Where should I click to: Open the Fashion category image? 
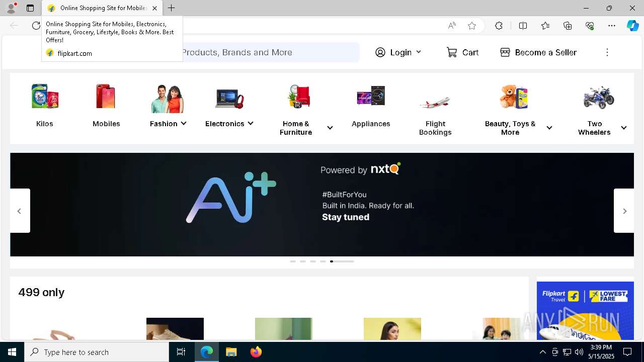(168, 99)
